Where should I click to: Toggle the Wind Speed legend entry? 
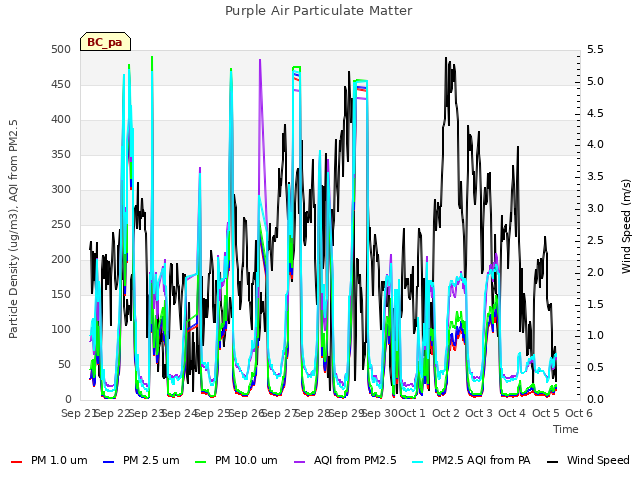tap(588, 461)
